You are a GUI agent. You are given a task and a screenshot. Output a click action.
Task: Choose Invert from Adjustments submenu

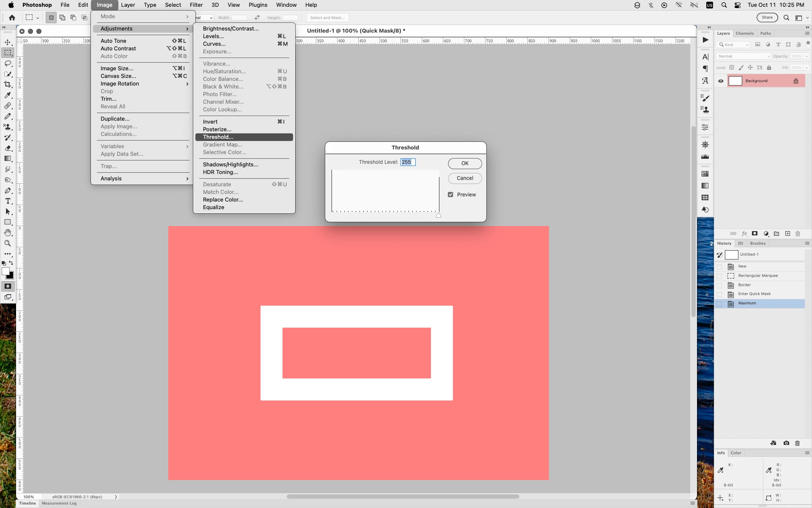210,122
